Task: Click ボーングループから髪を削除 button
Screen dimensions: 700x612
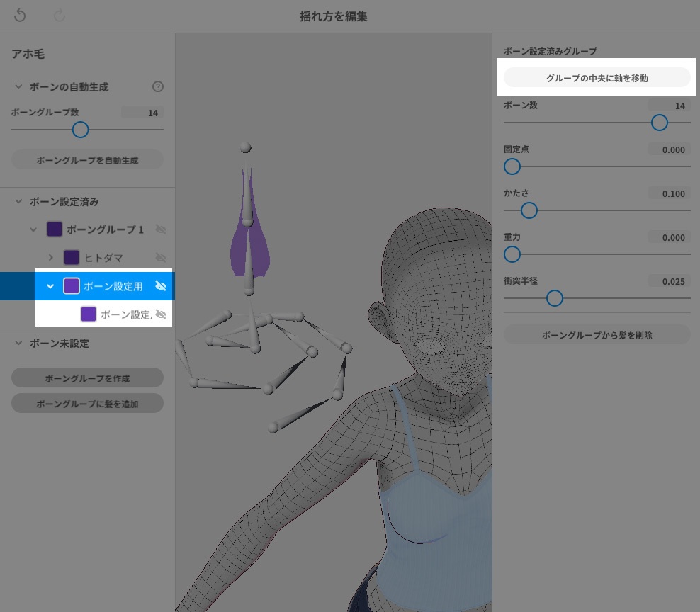Action: coord(597,335)
